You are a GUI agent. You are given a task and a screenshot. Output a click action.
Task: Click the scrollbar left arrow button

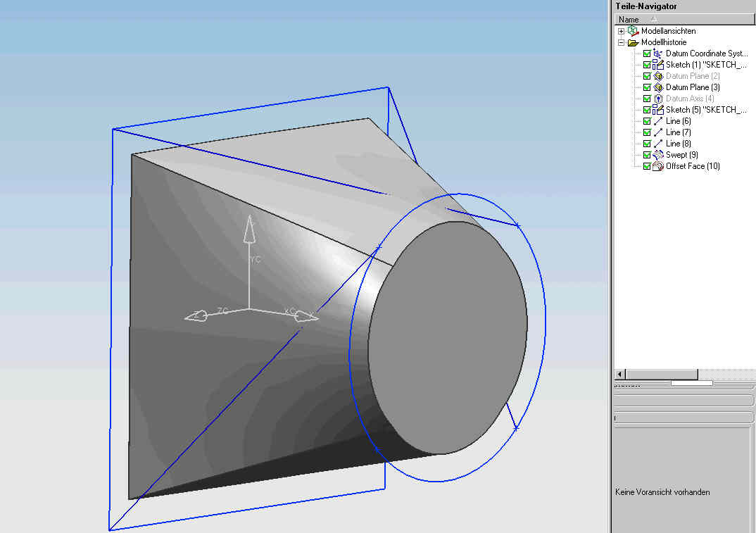point(619,374)
